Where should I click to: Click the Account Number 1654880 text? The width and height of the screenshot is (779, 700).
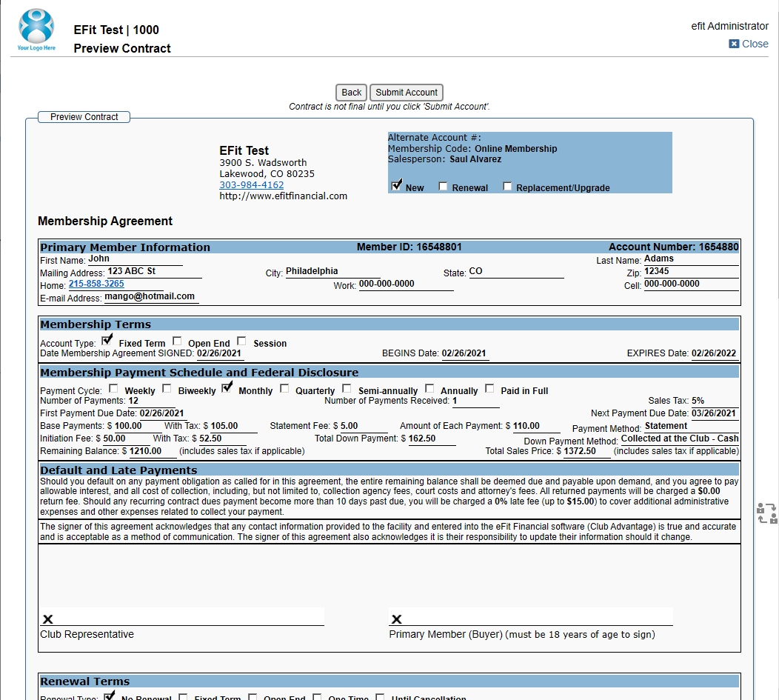(674, 247)
